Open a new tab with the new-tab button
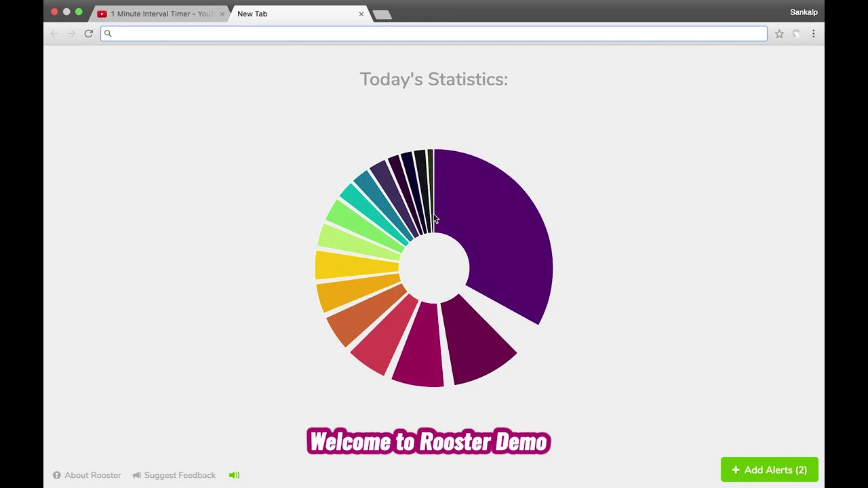Screen dimensions: 868x488 click(382, 14)
